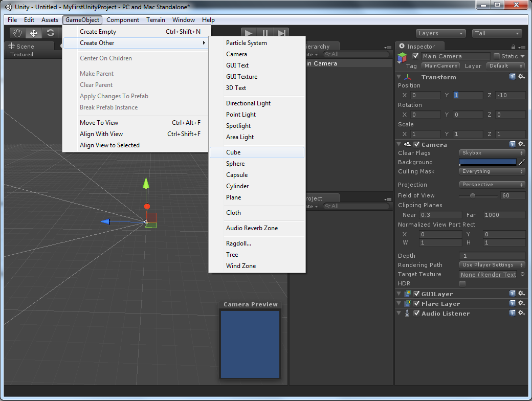Open the Project panel options menu

(x=388, y=199)
